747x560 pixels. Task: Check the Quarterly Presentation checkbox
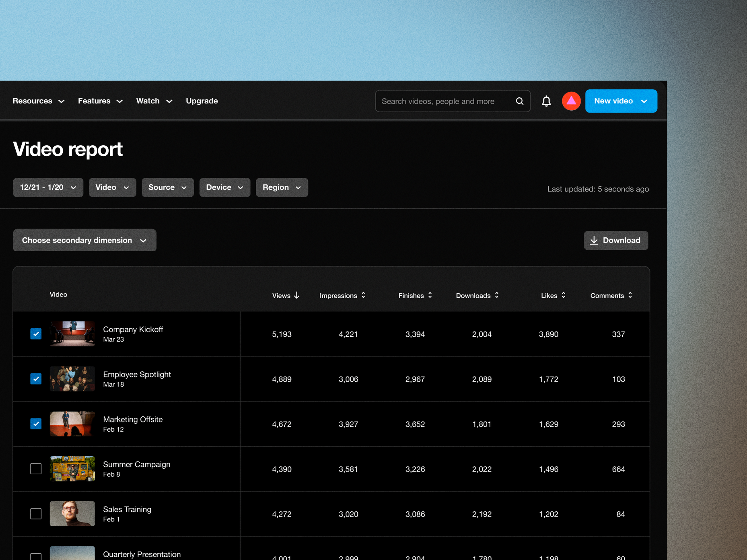click(x=36, y=556)
